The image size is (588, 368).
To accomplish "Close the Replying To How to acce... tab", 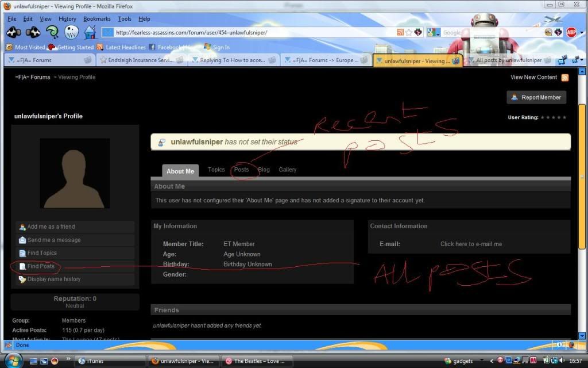I will coord(272,60).
